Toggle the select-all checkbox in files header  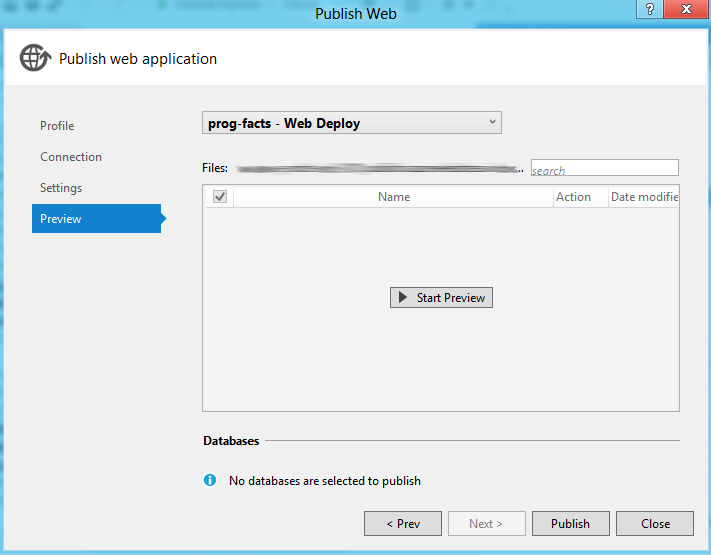coord(220,196)
